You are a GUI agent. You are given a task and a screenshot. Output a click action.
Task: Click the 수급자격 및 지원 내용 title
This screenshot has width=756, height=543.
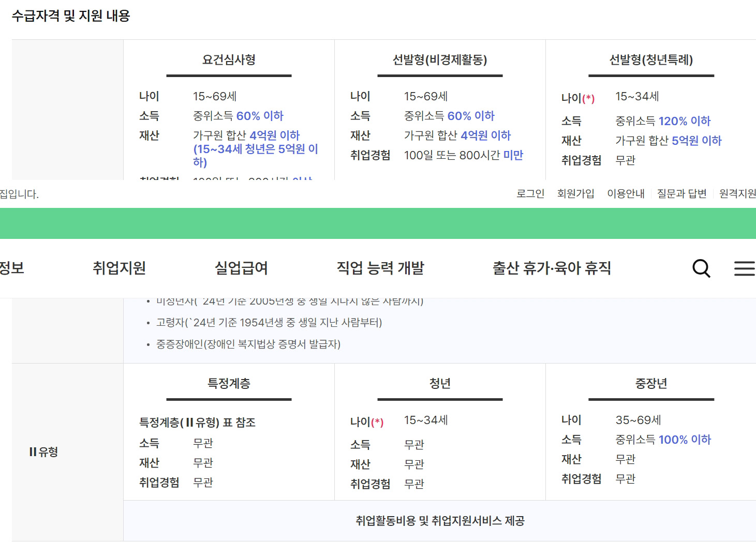(x=71, y=16)
